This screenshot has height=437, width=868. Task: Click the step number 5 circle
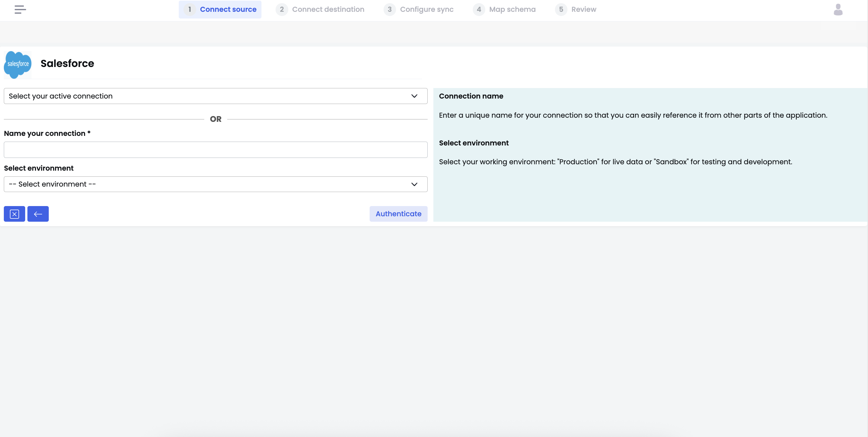(x=561, y=10)
